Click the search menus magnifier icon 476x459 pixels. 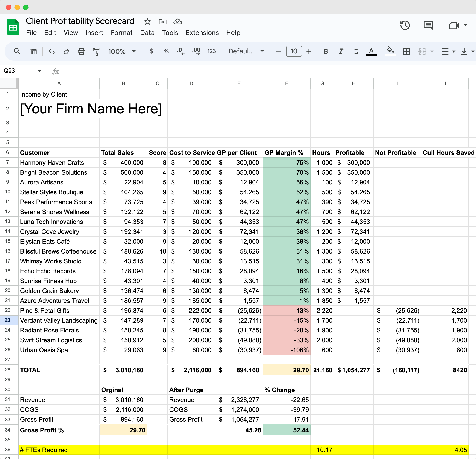17,51
